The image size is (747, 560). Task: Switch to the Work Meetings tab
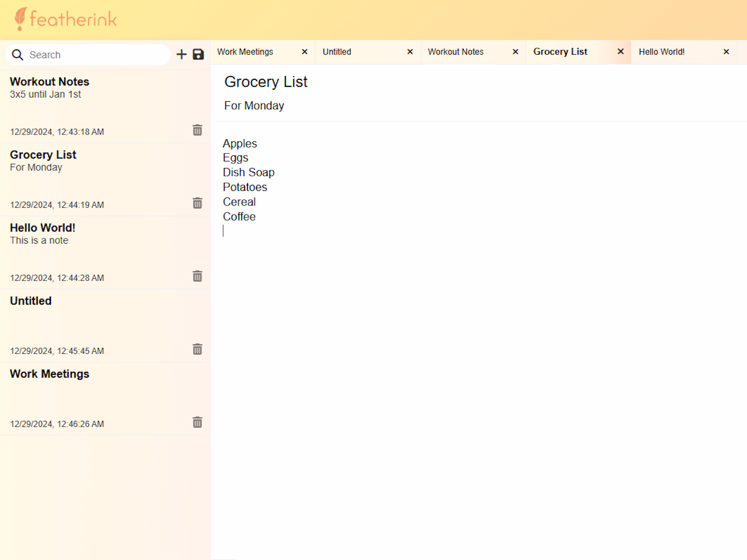pyautogui.click(x=246, y=52)
